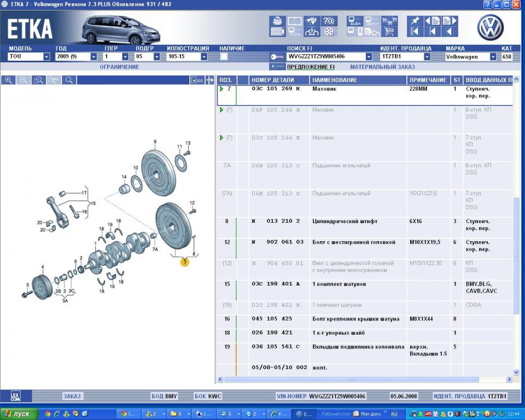
Task: Click the illustration thumbnails strip icon
Action: point(197,80)
